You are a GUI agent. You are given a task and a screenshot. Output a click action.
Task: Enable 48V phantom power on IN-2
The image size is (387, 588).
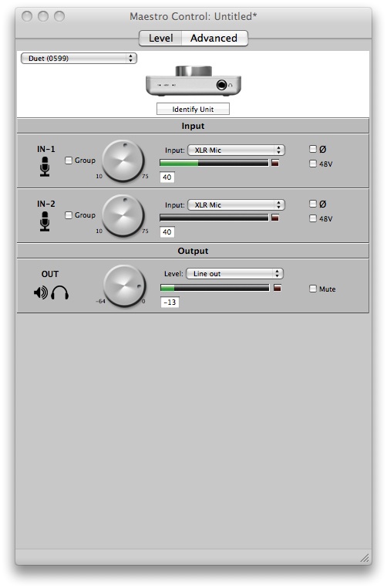(x=313, y=218)
